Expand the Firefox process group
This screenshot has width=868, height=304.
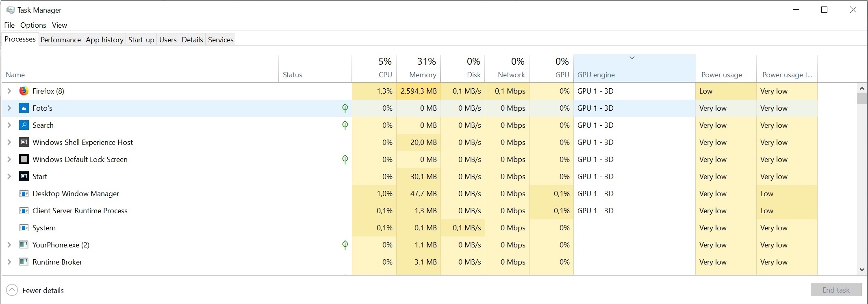tap(9, 91)
